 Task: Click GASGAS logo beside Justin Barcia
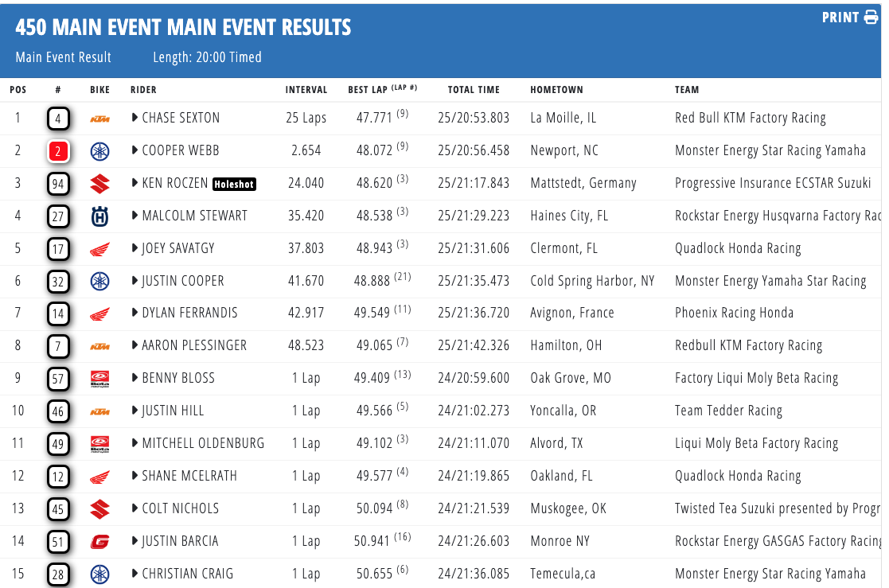click(x=99, y=542)
